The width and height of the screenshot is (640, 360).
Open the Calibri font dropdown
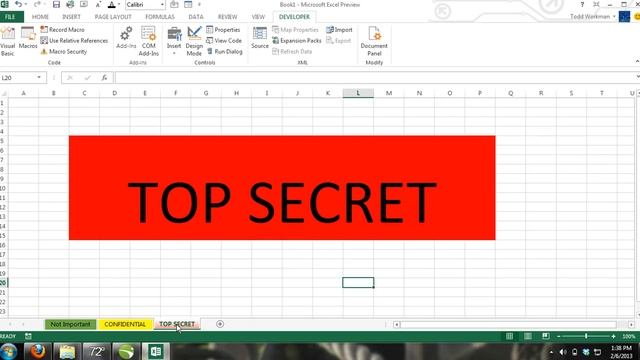162,4
